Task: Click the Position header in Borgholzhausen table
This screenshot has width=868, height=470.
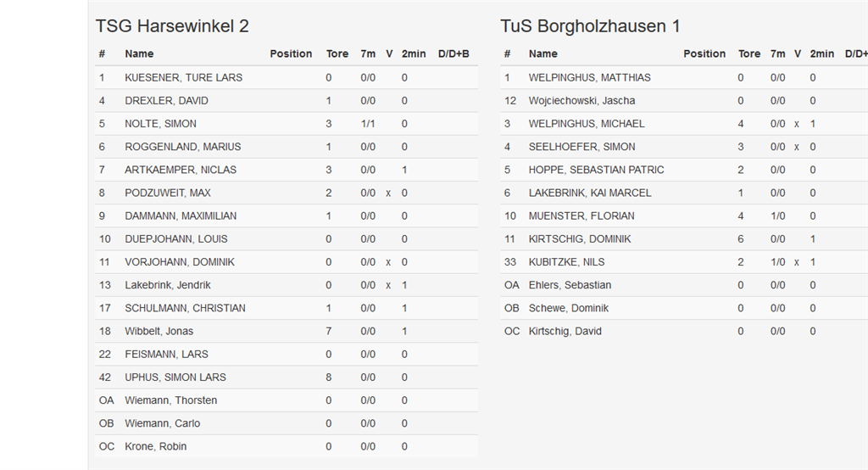Action: 704,53
